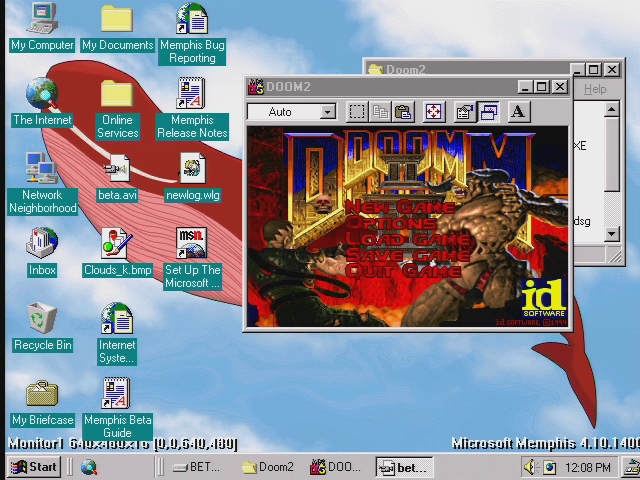Image resolution: width=640 pixels, height=480 pixels.
Task: Select the Clouds_k.bmp file icon
Action: coord(117,252)
